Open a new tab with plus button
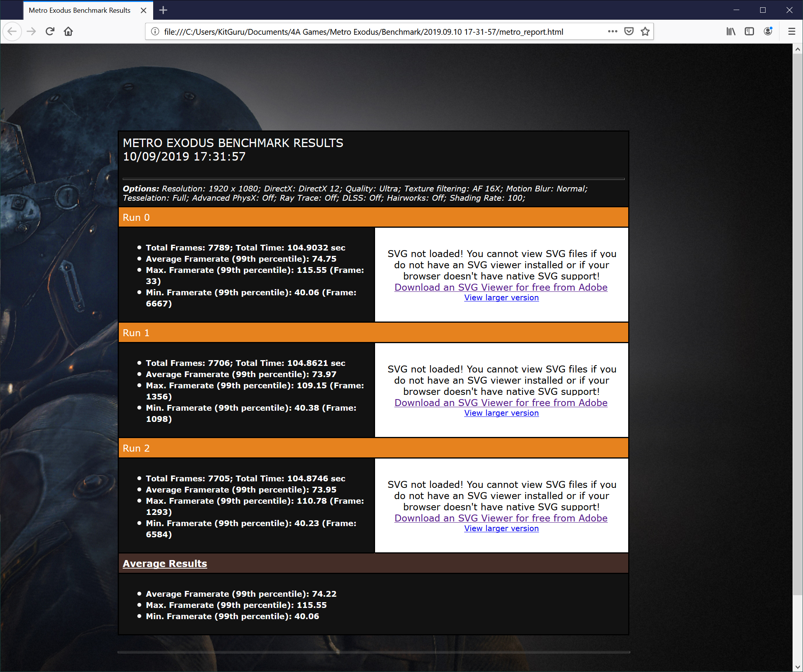Image resolution: width=803 pixels, height=672 pixels. click(x=163, y=10)
